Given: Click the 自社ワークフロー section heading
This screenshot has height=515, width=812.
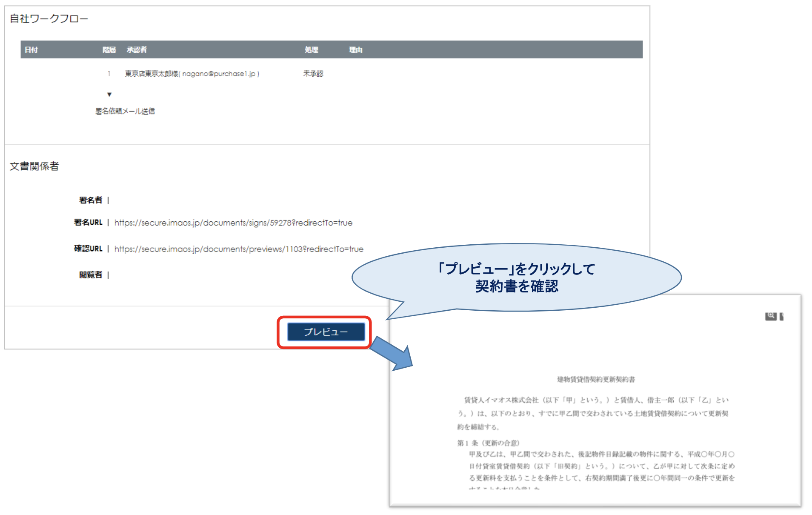Looking at the screenshot, I should coord(49,19).
